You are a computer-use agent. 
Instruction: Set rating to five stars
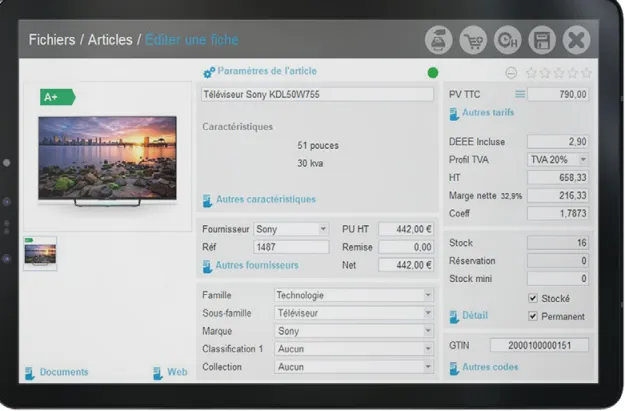click(x=586, y=73)
